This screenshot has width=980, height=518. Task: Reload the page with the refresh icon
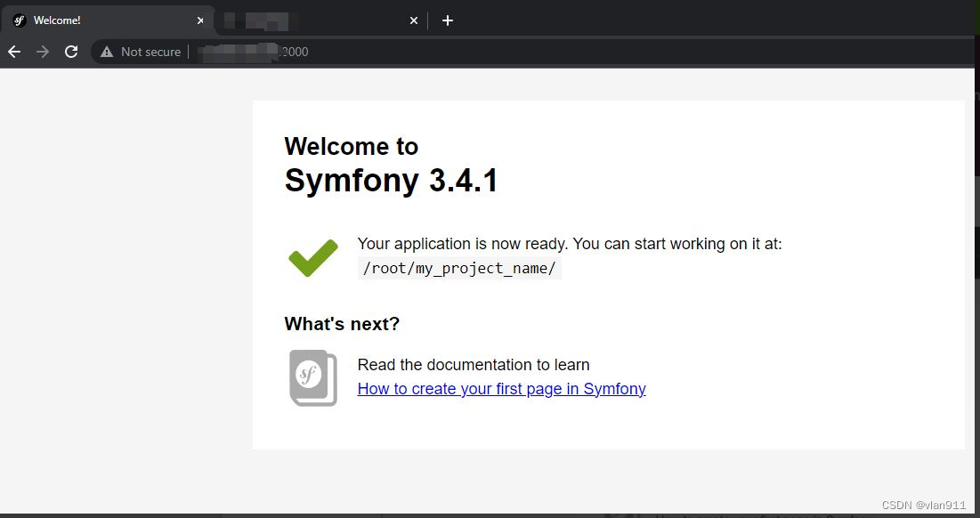(x=71, y=52)
